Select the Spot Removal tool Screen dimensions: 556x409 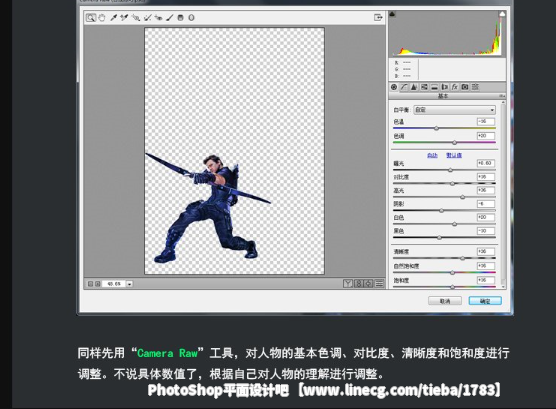148,17
